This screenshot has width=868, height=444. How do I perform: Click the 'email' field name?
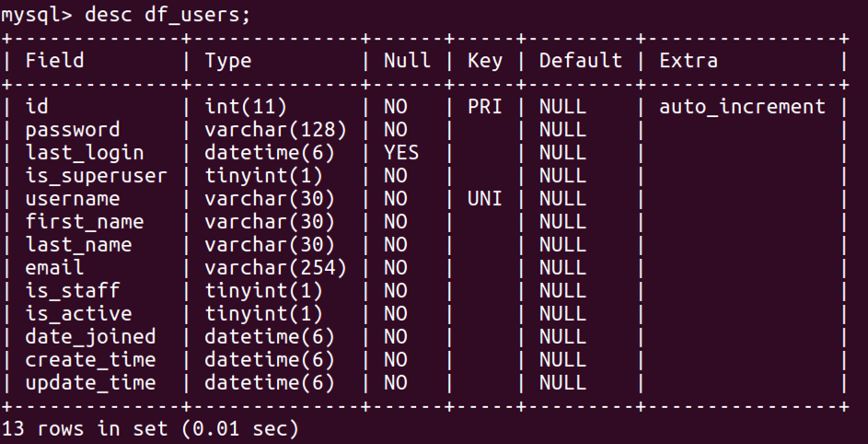(x=54, y=268)
